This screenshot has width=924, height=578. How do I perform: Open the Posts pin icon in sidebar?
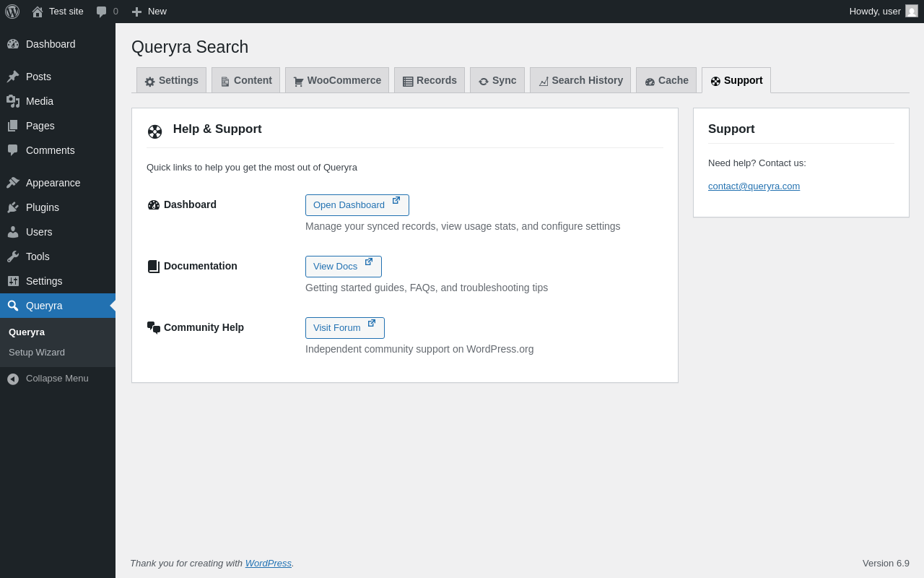click(x=13, y=77)
